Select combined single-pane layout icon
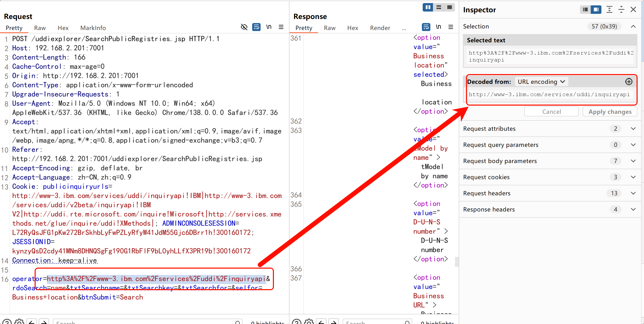 [450, 7]
